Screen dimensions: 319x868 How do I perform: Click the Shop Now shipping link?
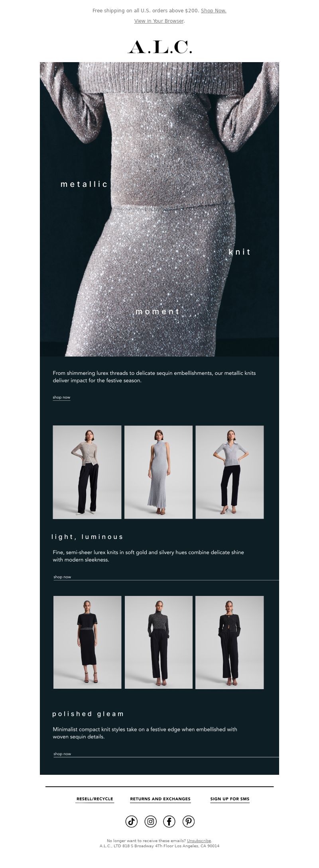point(213,11)
